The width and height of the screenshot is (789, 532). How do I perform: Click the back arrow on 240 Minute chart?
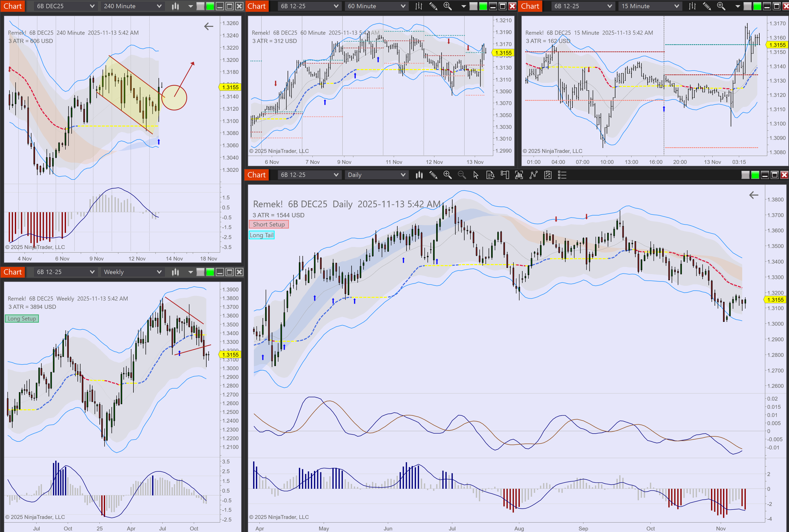(x=209, y=26)
